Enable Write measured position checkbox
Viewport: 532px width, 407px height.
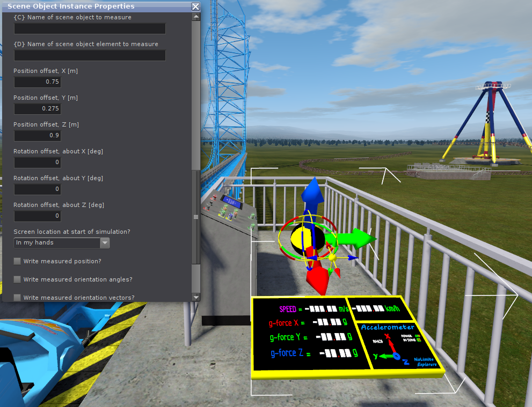(17, 261)
